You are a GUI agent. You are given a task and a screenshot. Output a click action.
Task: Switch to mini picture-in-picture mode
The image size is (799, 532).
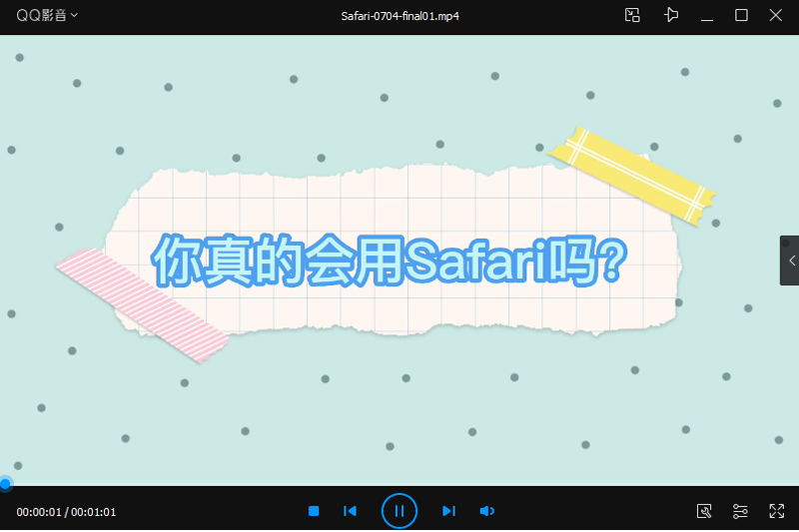tap(632, 15)
